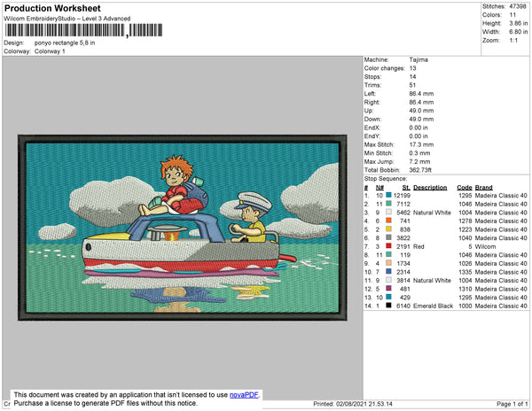Click stitch count '6140' in stop 14
Viewport: 532px width, 411px height.
tap(403, 306)
